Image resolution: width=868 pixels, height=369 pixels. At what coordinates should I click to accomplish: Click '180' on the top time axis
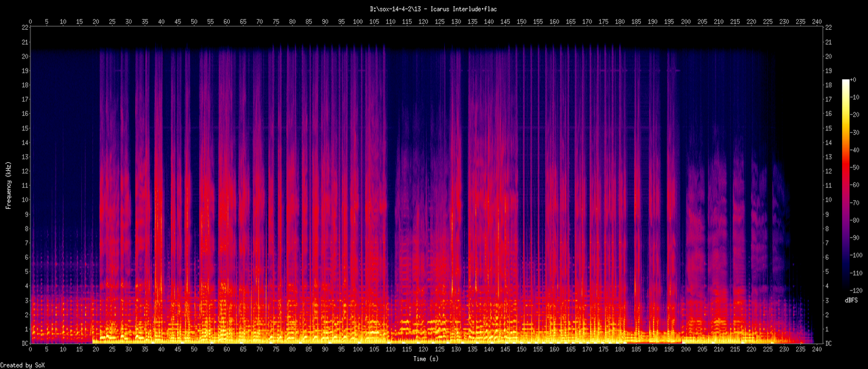tap(620, 21)
